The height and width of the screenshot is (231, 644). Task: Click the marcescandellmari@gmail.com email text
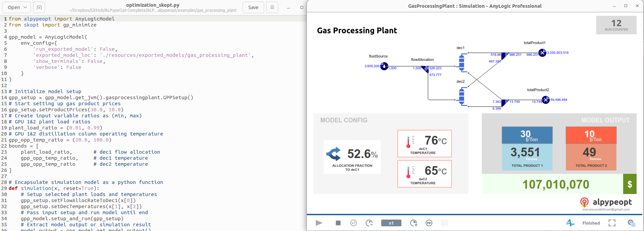coord(606,209)
